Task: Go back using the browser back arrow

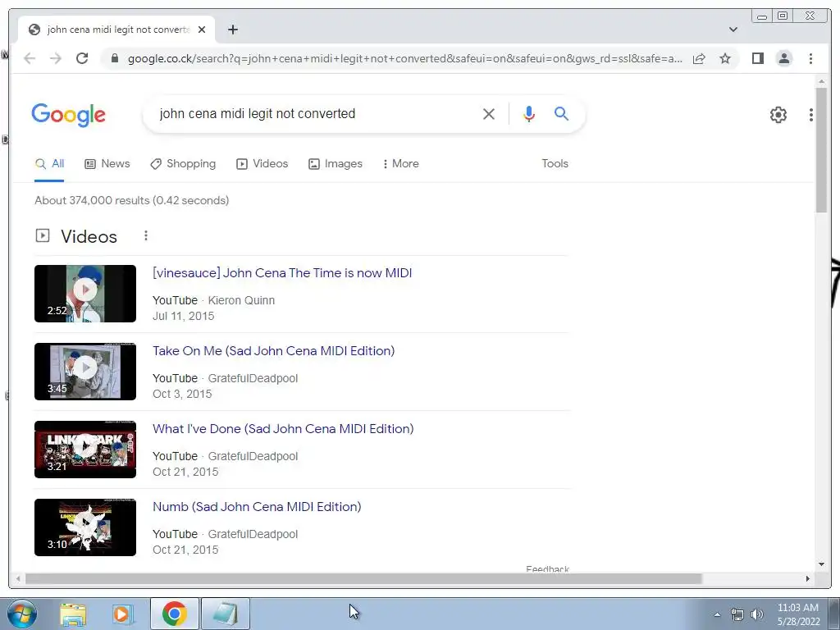Action: 30,58
